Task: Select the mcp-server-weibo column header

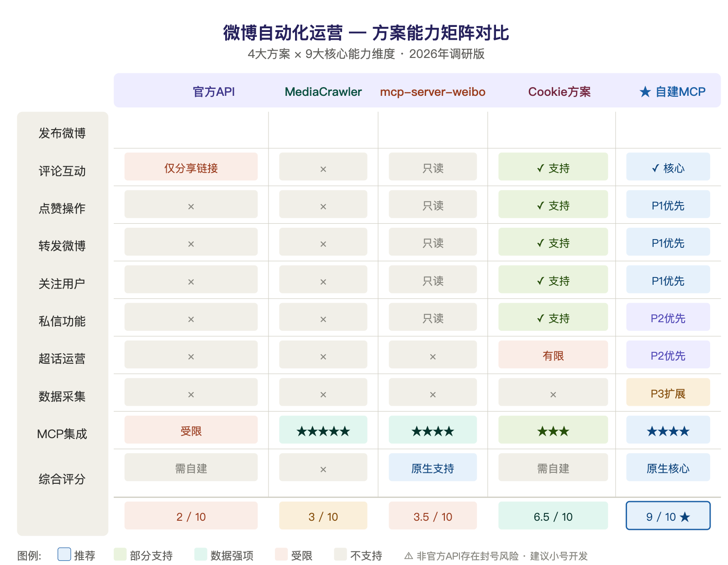Action: (433, 92)
